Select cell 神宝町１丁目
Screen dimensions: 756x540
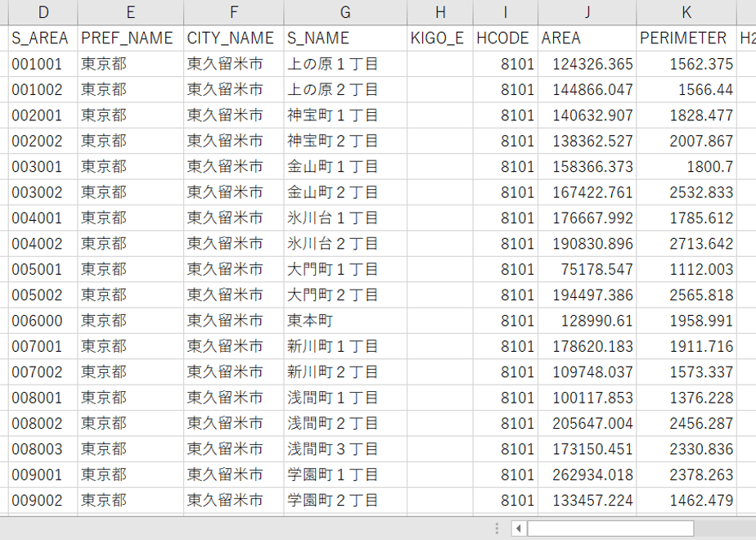coord(345,115)
